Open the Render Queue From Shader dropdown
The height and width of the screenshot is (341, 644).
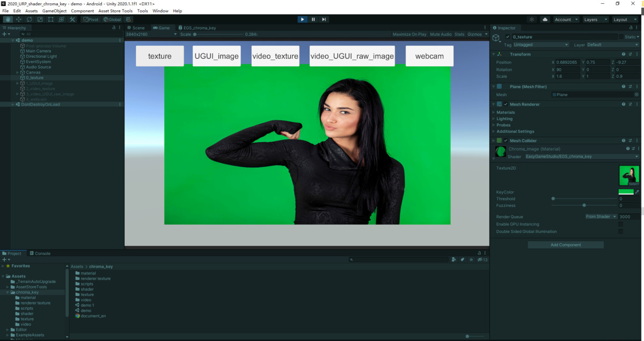600,216
